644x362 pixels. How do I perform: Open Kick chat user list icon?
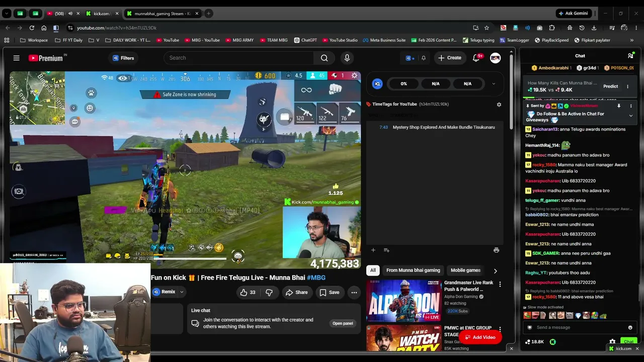pyautogui.click(x=630, y=56)
